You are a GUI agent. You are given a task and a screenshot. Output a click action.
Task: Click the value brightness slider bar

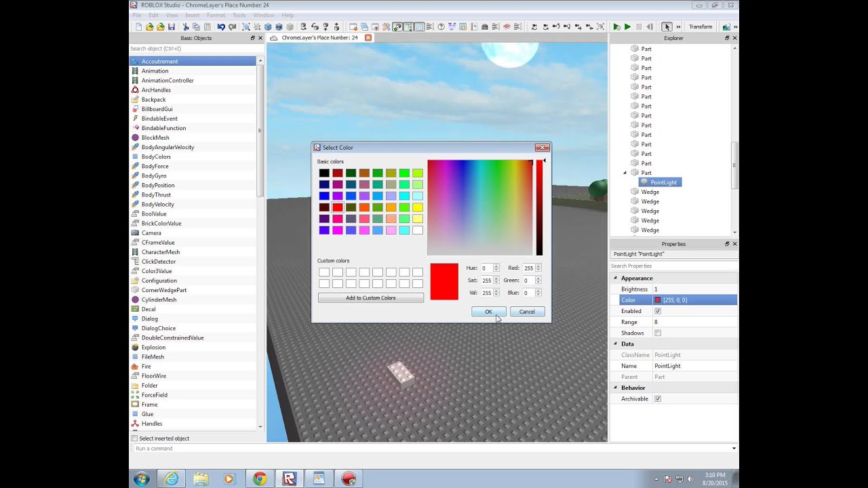click(x=540, y=207)
